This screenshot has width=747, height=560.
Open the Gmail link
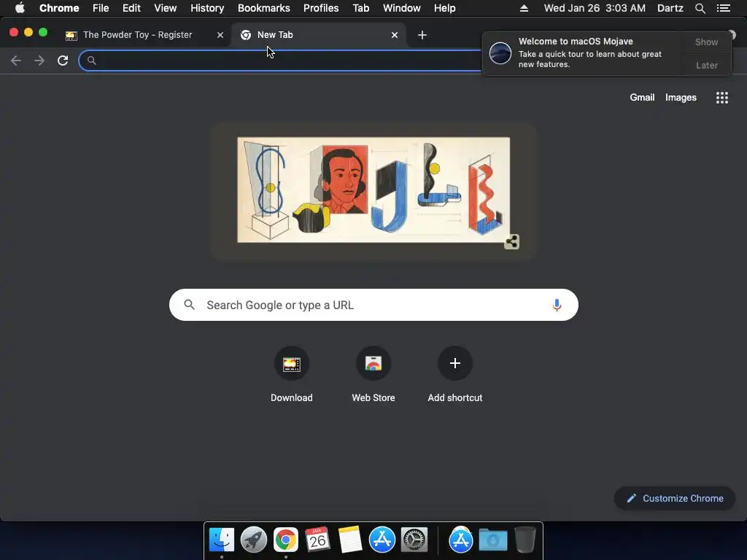[642, 98]
